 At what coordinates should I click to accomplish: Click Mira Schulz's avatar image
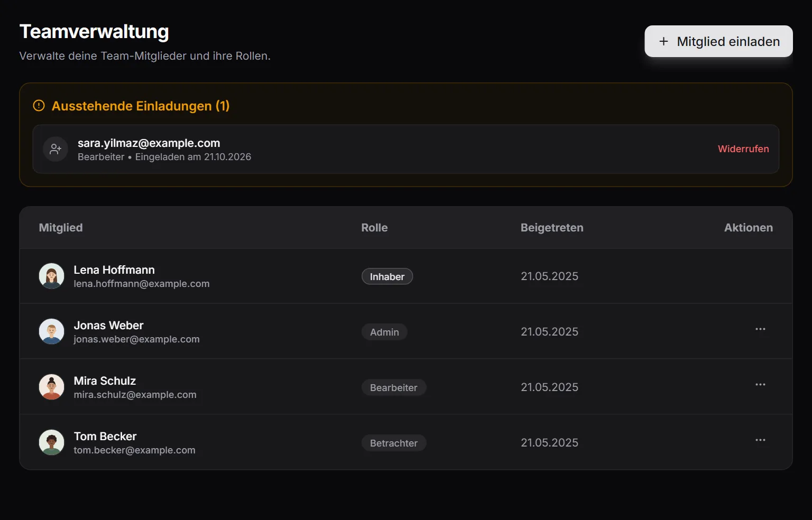click(x=52, y=387)
